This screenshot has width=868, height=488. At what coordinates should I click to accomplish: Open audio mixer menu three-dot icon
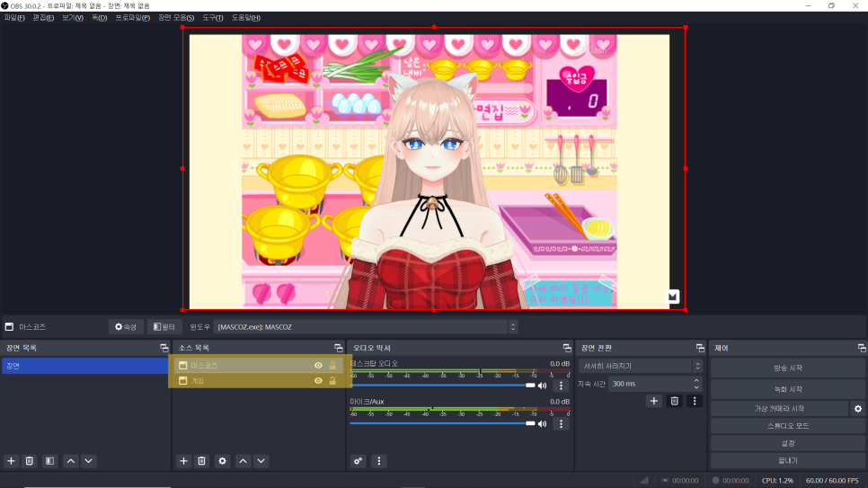coord(379,461)
